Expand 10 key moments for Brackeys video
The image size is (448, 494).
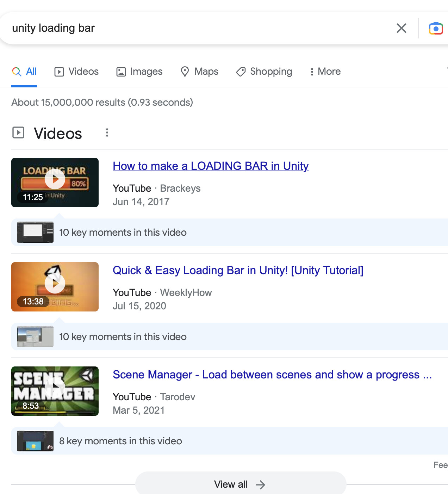pos(123,232)
